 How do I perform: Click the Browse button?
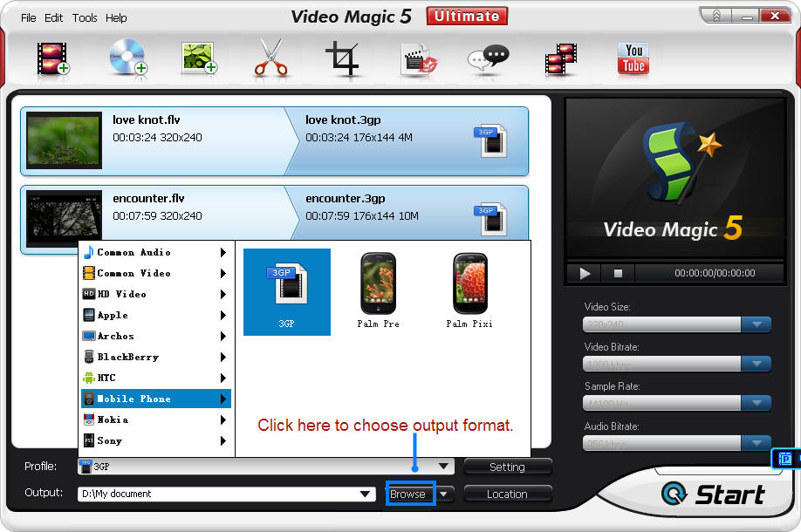410,494
